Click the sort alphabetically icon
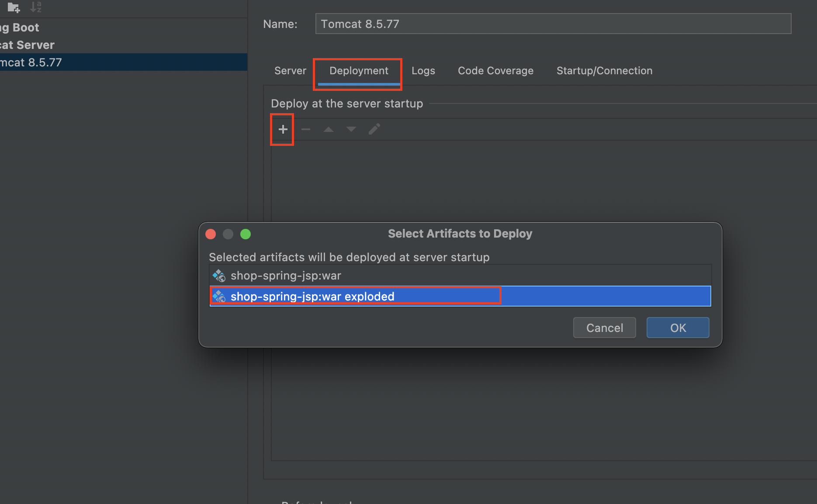The height and width of the screenshot is (504, 817). click(36, 7)
